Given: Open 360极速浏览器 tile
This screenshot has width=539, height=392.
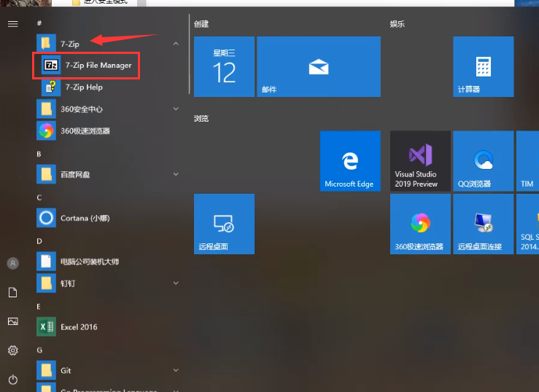Looking at the screenshot, I should tap(420, 224).
